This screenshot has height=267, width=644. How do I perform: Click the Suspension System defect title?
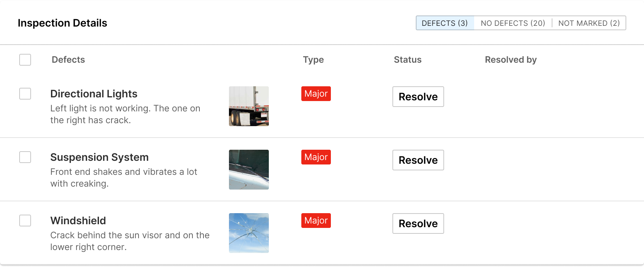pos(99,157)
